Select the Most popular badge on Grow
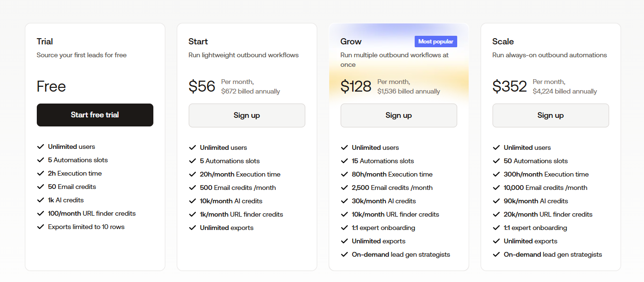The width and height of the screenshot is (644, 282). tap(436, 41)
